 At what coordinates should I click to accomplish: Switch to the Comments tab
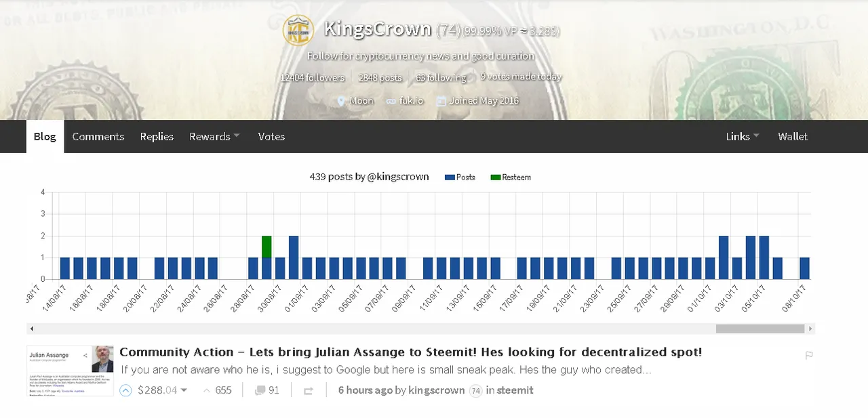tap(98, 136)
